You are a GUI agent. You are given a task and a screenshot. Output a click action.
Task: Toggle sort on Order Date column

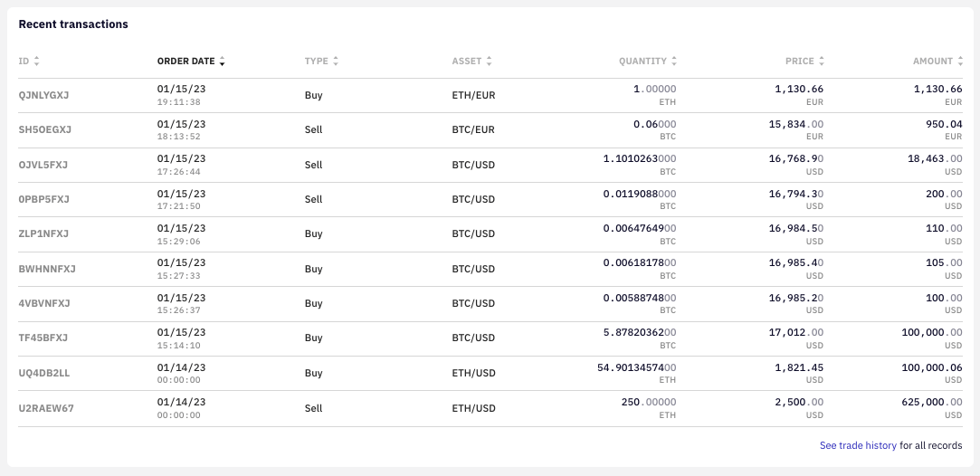coord(223,62)
